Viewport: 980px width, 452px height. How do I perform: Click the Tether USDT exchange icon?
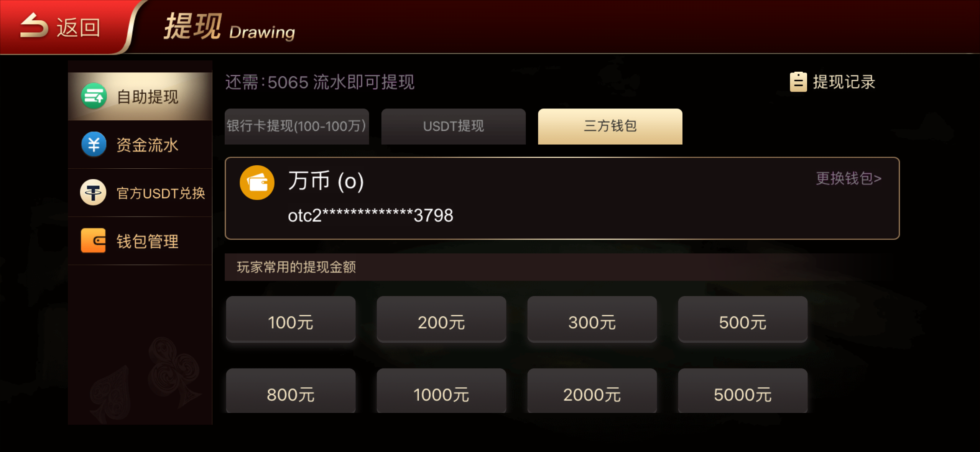(93, 192)
